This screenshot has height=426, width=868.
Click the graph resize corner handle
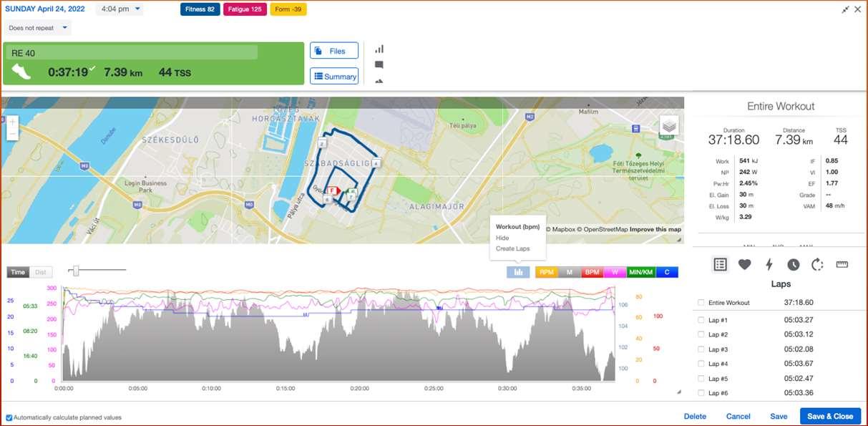[x=679, y=392]
